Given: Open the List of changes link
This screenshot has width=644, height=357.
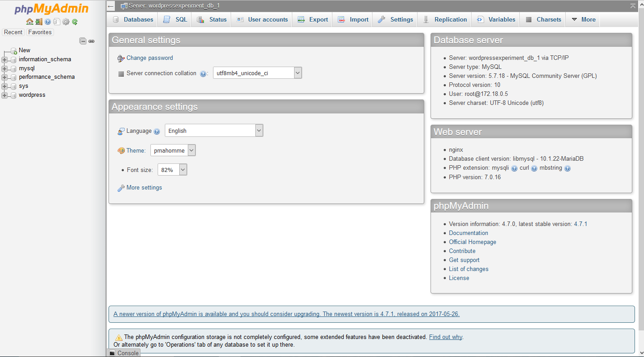Looking at the screenshot, I should click(468, 269).
